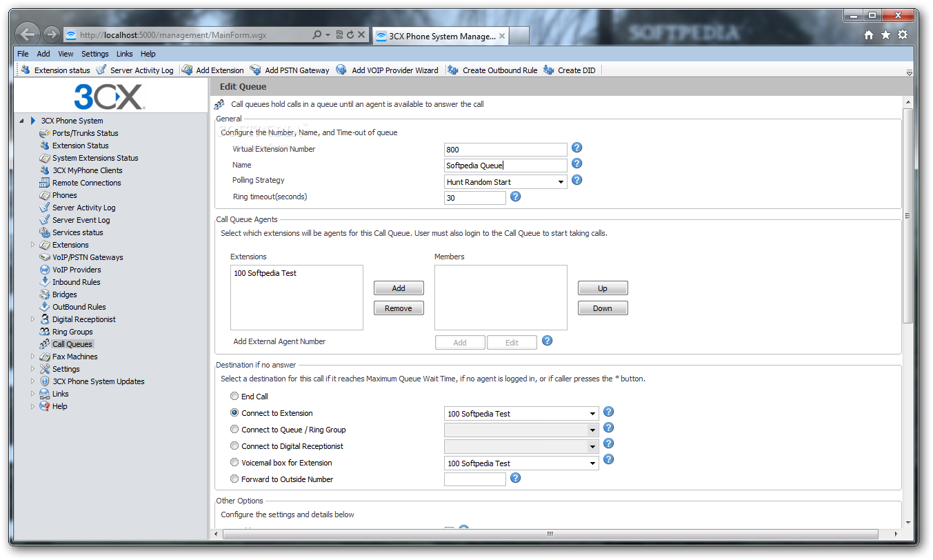
Task: Select the Inbound Rules icon
Action: [45, 282]
